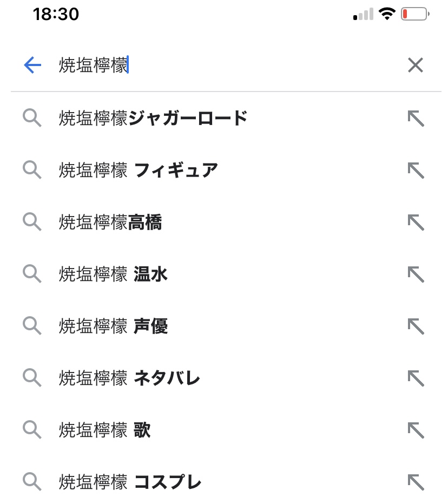Tap the magnifier icon beside ジャガーロード

click(x=32, y=118)
